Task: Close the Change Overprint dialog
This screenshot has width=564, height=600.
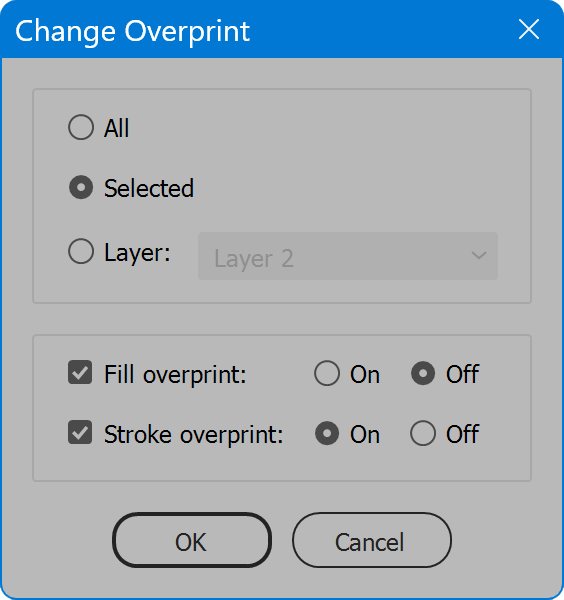Action: [529, 29]
